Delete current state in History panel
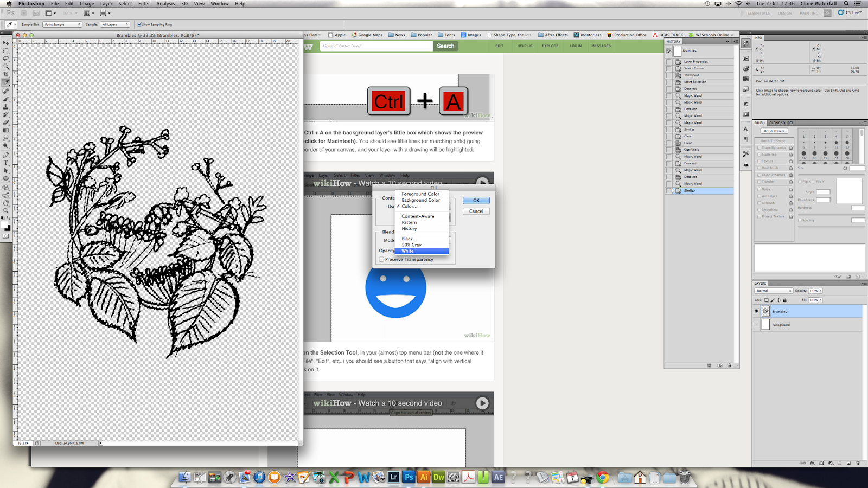868x488 pixels. click(730, 365)
